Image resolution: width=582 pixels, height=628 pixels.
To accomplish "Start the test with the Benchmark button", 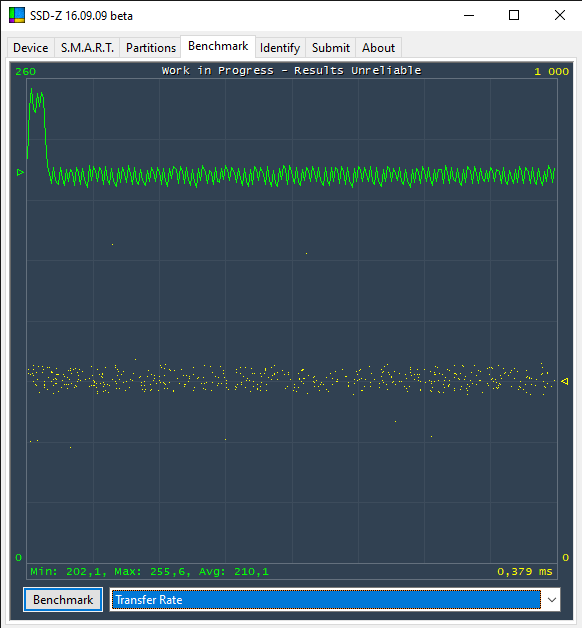I will pyautogui.click(x=63, y=600).
